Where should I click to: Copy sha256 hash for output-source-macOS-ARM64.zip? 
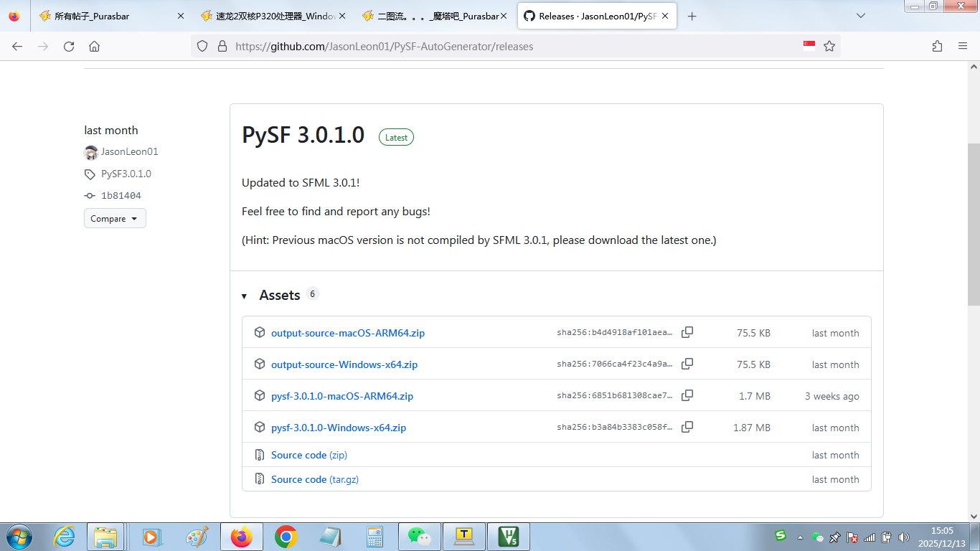(x=687, y=332)
